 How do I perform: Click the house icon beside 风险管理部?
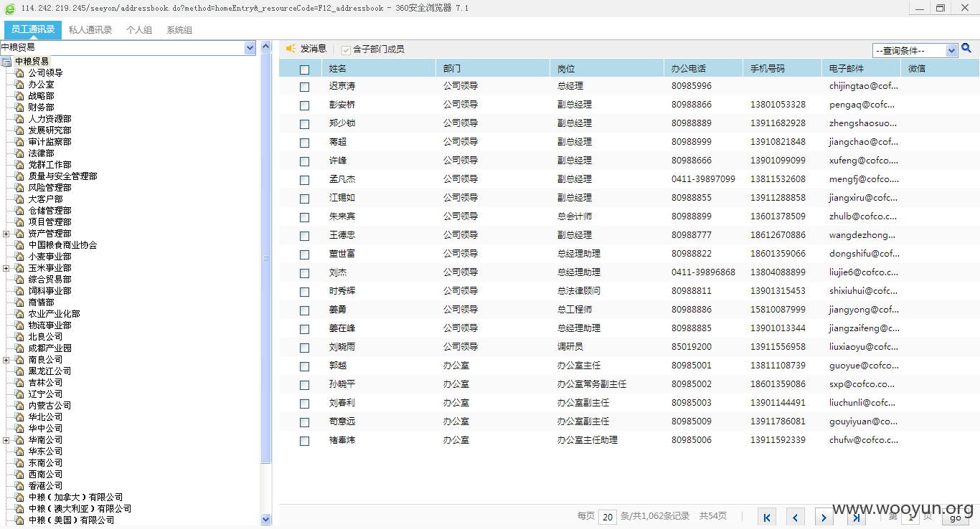tap(19, 188)
